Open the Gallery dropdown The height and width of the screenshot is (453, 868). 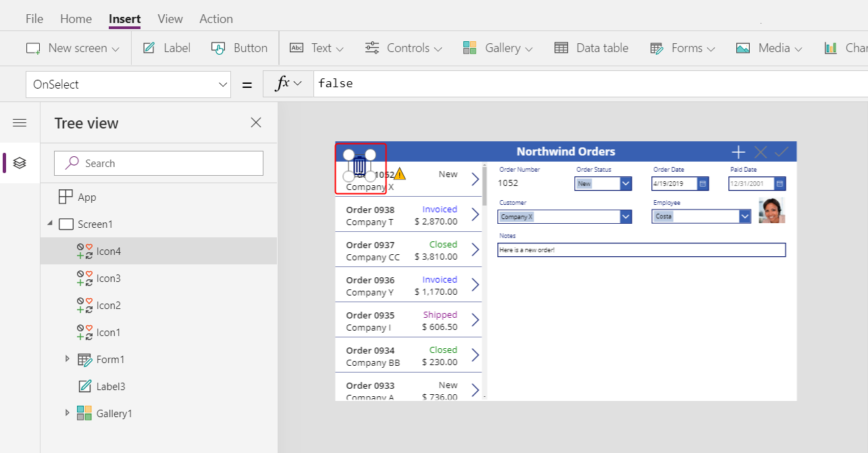pos(498,48)
